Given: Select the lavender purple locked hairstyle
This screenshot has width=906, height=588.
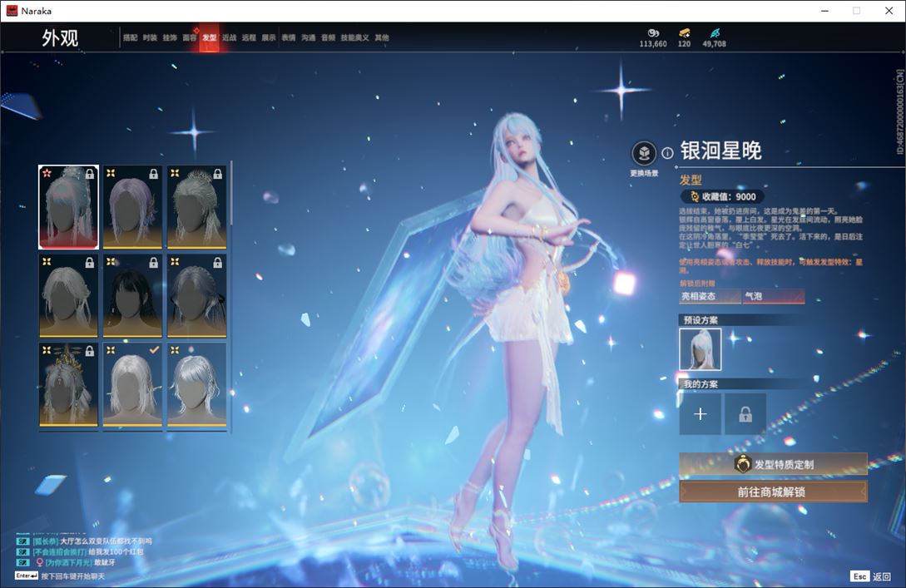Looking at the screenshot, I should [x=132, y=207].
